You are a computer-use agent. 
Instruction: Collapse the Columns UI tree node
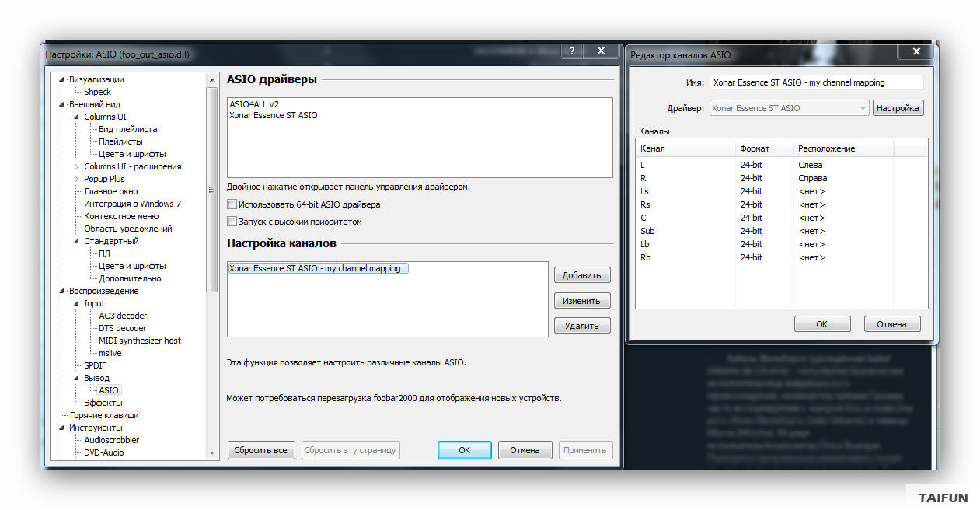click(x=77, y=117)
